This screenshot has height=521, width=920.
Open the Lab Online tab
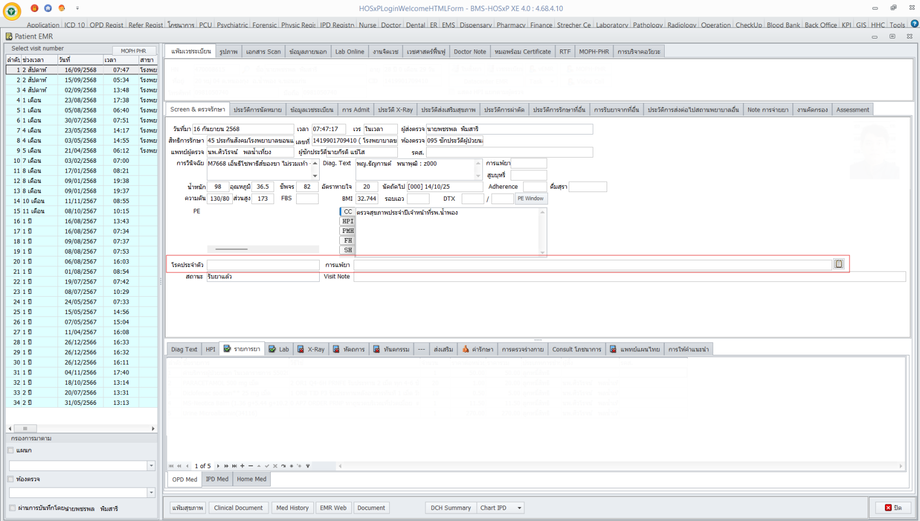(350, 52)
